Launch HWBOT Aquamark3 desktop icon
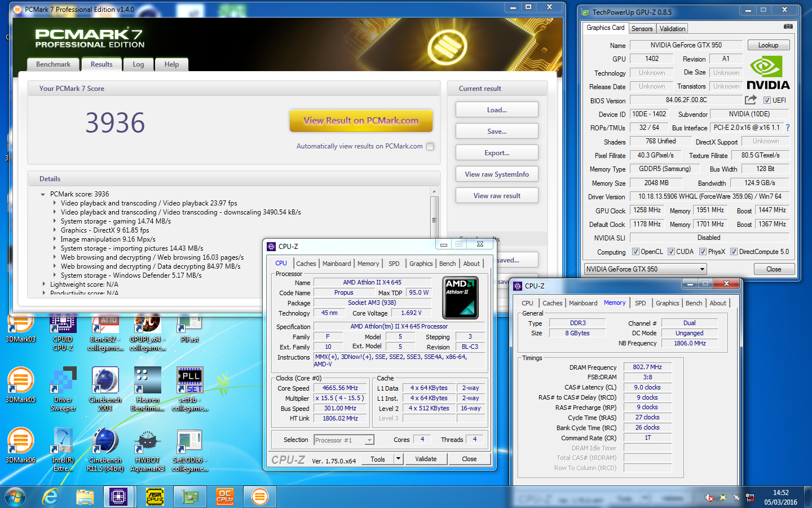812x508 pixels. [x=147, y=450]
